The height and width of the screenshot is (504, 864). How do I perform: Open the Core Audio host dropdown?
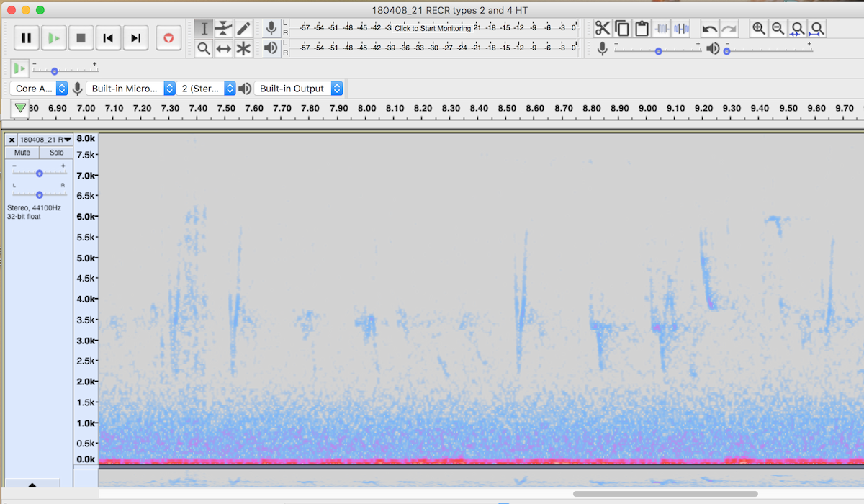(x=41, y=89)
